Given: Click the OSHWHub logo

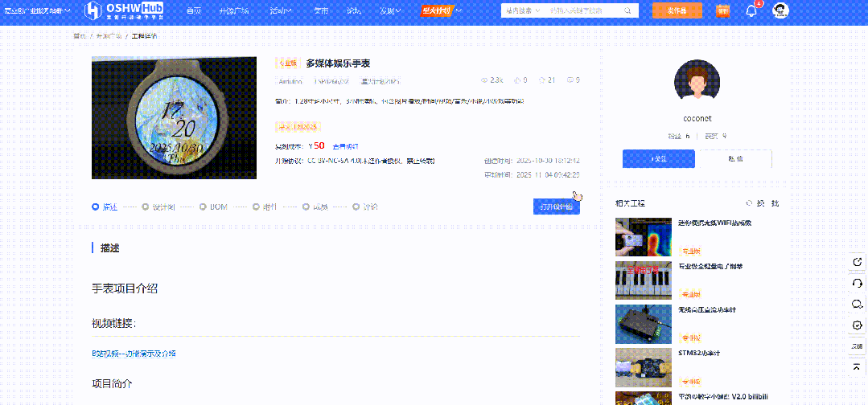Looking at the screenshot, I should coord(125,10).
